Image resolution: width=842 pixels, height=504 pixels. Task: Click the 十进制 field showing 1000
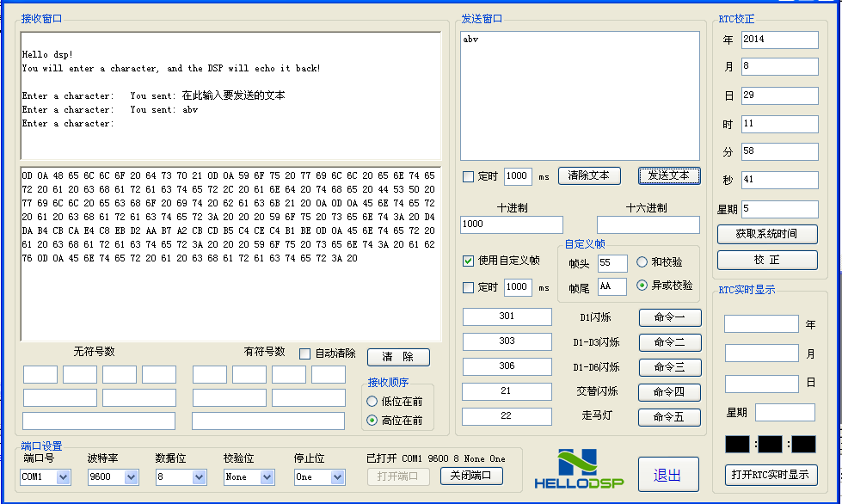512,224
